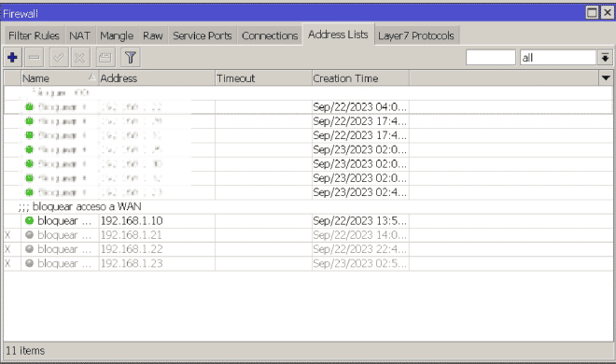
Task: Click the gray icon for 192.168.1.23
Action: [30, 263]
